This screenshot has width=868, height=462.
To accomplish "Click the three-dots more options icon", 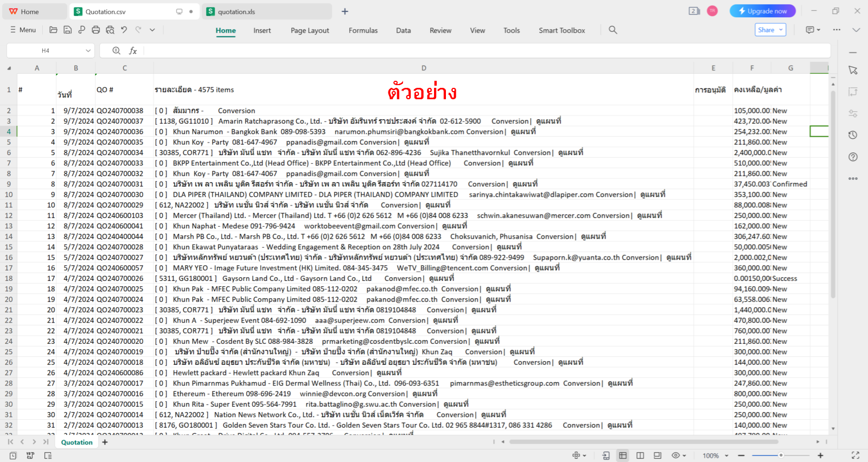I will [837, 30].
